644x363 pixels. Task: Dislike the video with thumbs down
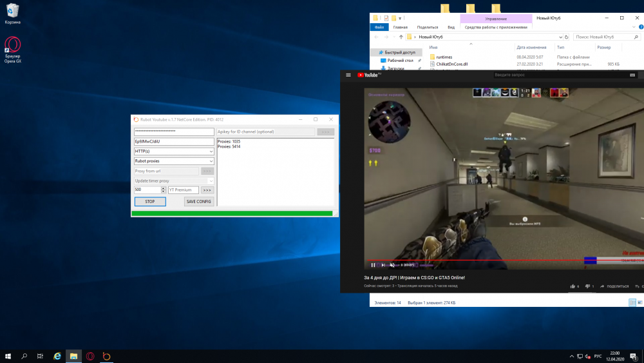(587, 286)
